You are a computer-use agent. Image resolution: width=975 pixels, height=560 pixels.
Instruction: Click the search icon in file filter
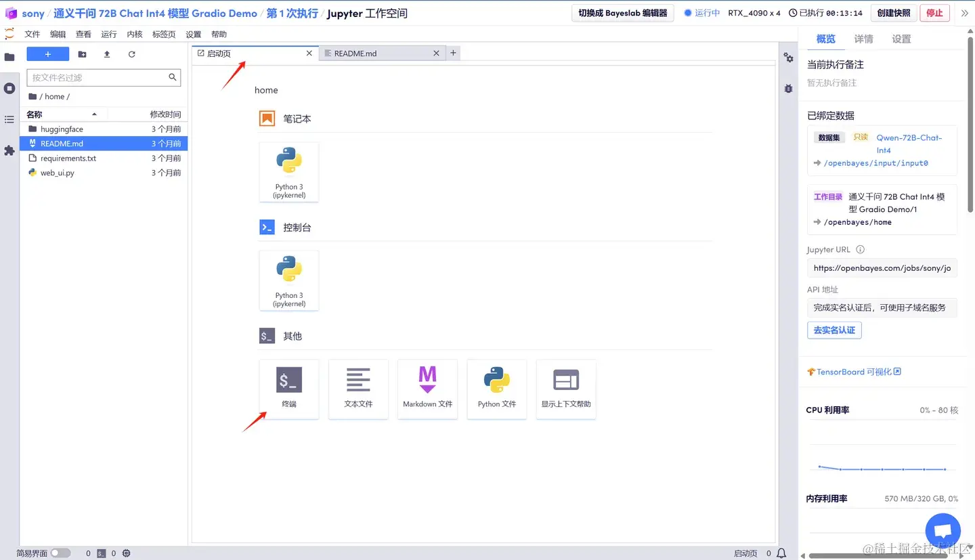tap(173, 77)
